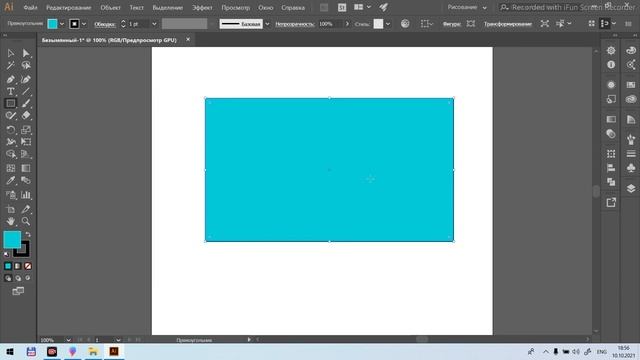Open the Asset Export panel icon
This screenshot has height=360, width=640.
(611, 202)
